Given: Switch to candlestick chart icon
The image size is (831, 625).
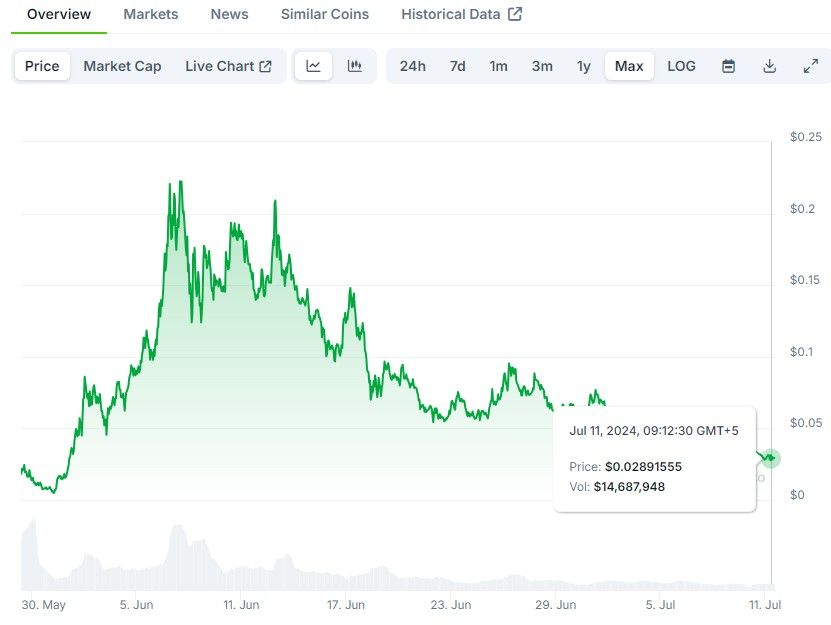Looking at the screenshot, I should point(354,66).
